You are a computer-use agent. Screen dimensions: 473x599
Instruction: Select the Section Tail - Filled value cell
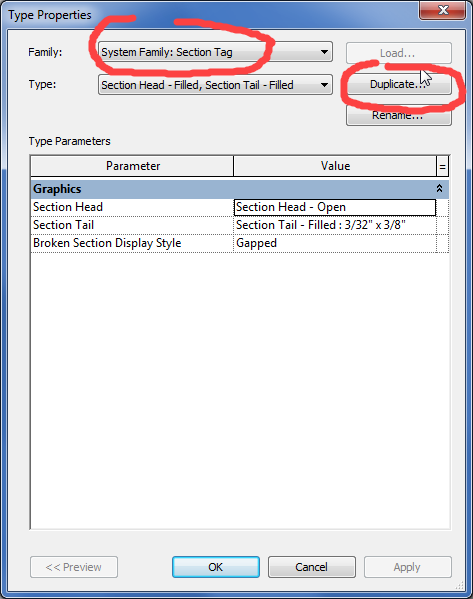click(335, 225)
